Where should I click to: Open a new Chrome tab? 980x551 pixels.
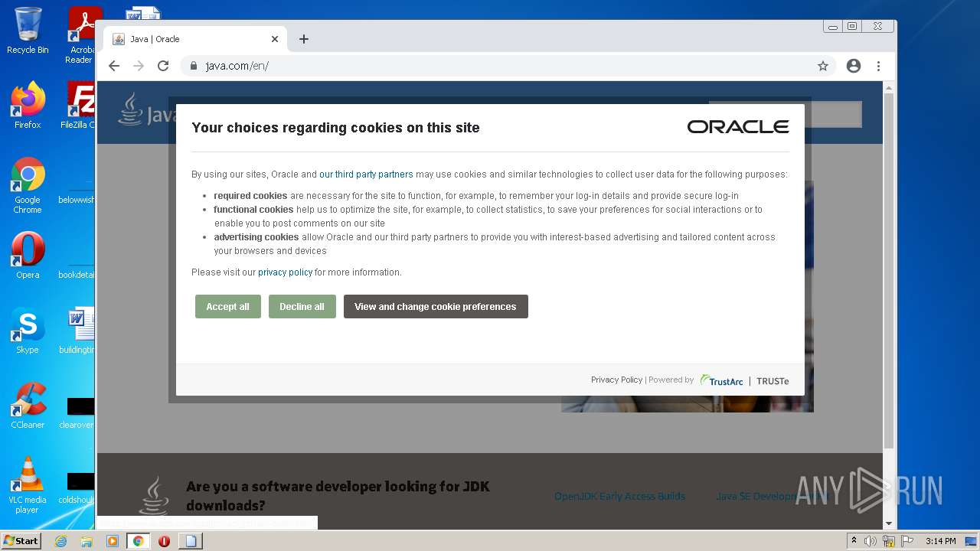tap(304, 39)
